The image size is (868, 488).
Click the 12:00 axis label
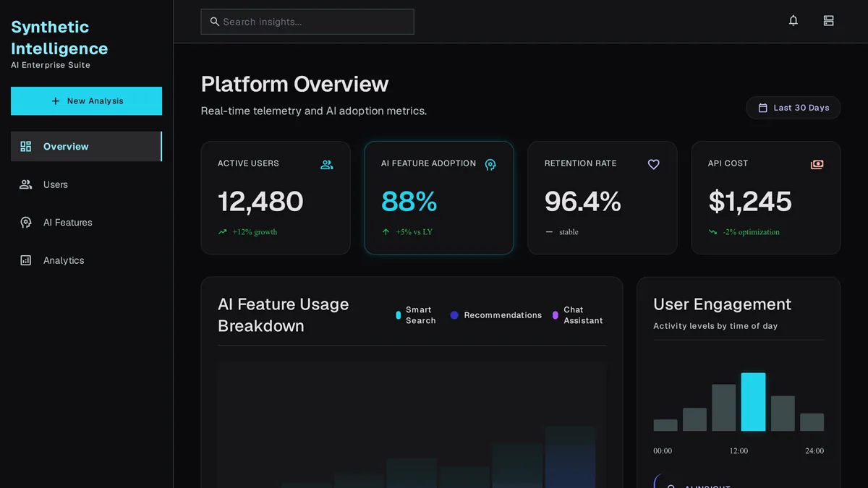(x=739, y=450)
